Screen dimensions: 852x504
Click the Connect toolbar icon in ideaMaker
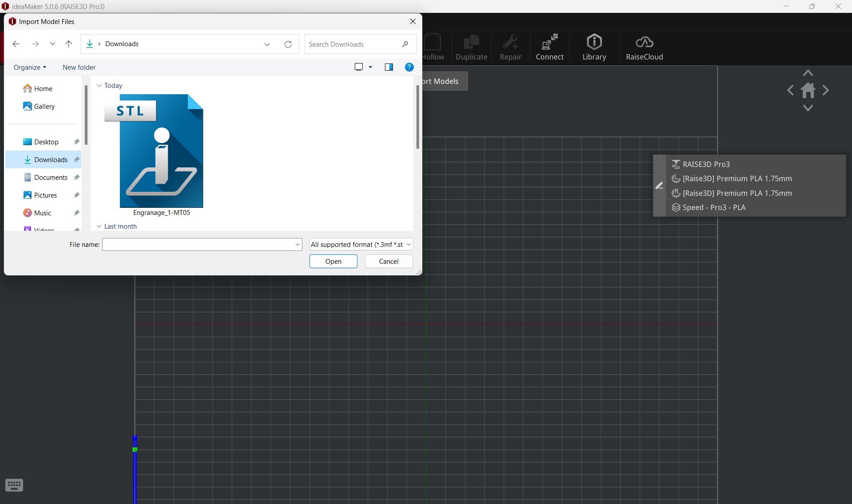tap(550, 47)
